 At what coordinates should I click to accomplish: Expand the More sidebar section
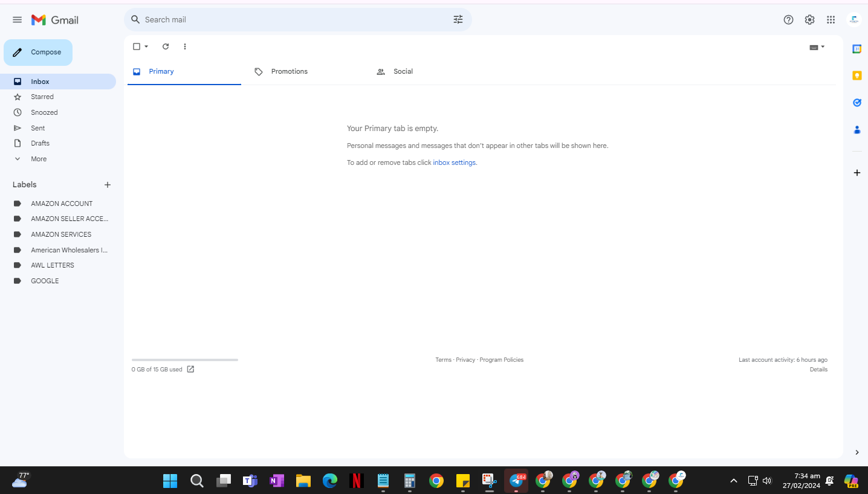point(58,159)
